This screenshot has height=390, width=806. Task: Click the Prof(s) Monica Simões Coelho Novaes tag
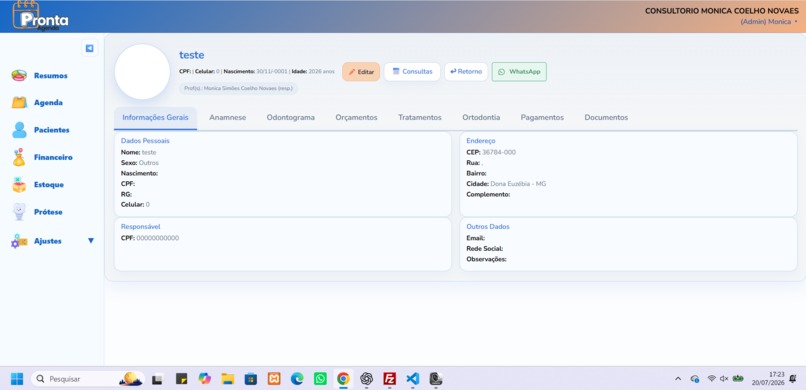click(239, 88)
